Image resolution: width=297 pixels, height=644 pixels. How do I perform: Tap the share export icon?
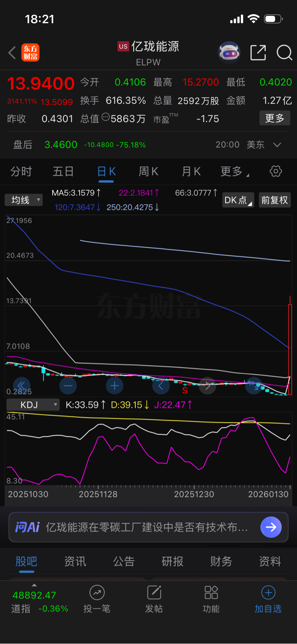point(258,53)
